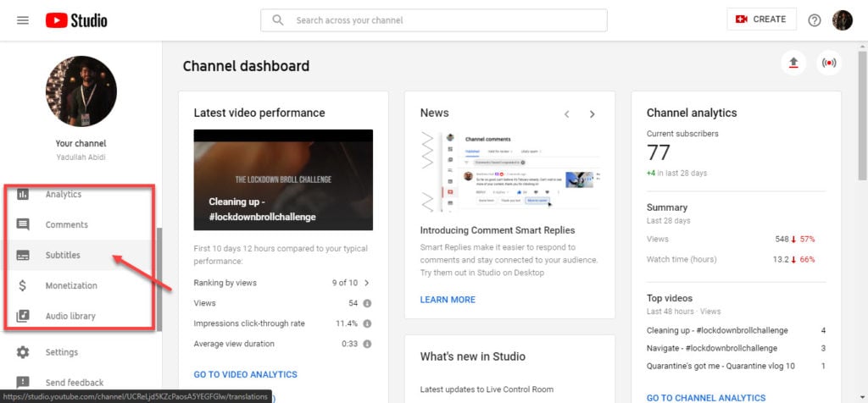Open the account avatar menu
Image resolution: width=868 pixels, height=403 pixels.
(842, 20)
